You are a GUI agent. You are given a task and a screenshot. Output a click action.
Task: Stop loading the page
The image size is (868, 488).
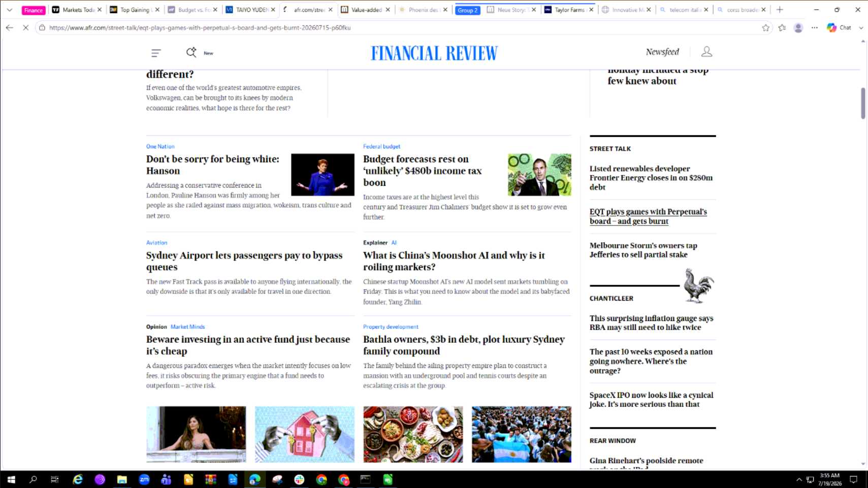coord(25,27)
